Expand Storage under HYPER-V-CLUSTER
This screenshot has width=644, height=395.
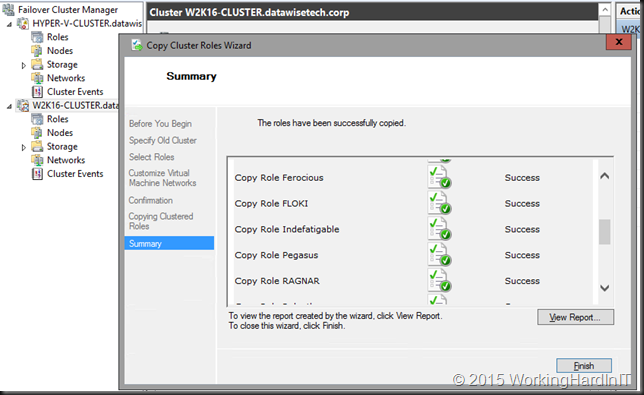(23, 65)
